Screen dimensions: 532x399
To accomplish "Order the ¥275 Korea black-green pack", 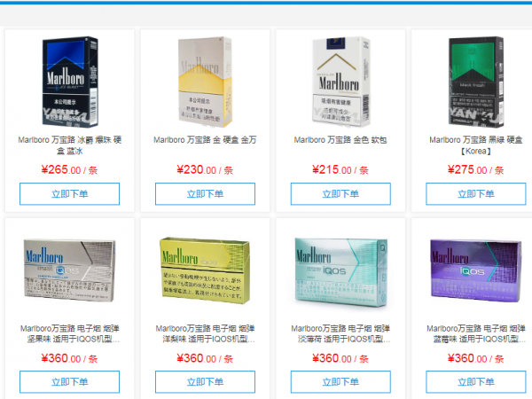I will (x=476, y=193).
